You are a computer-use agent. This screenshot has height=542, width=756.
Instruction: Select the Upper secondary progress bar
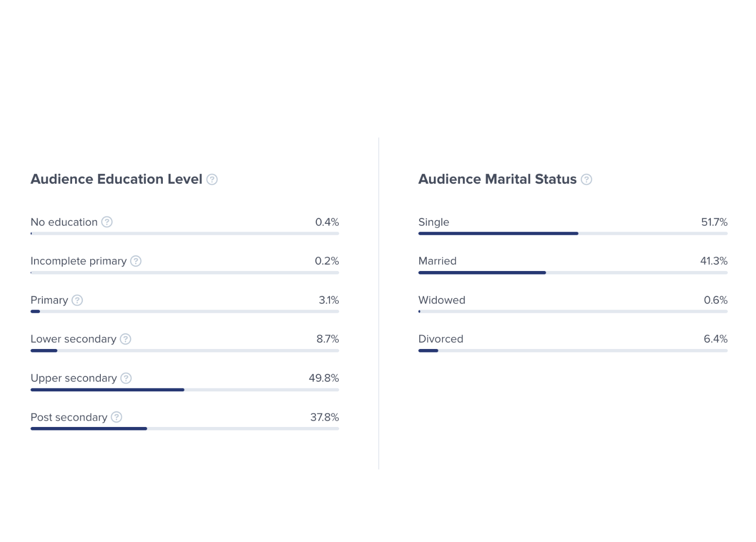[x=184, y=390]
